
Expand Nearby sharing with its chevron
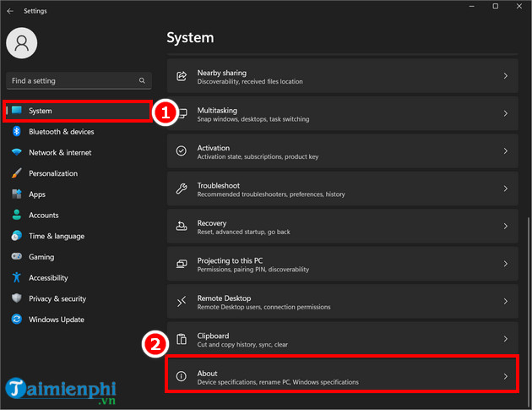(506, 76)
